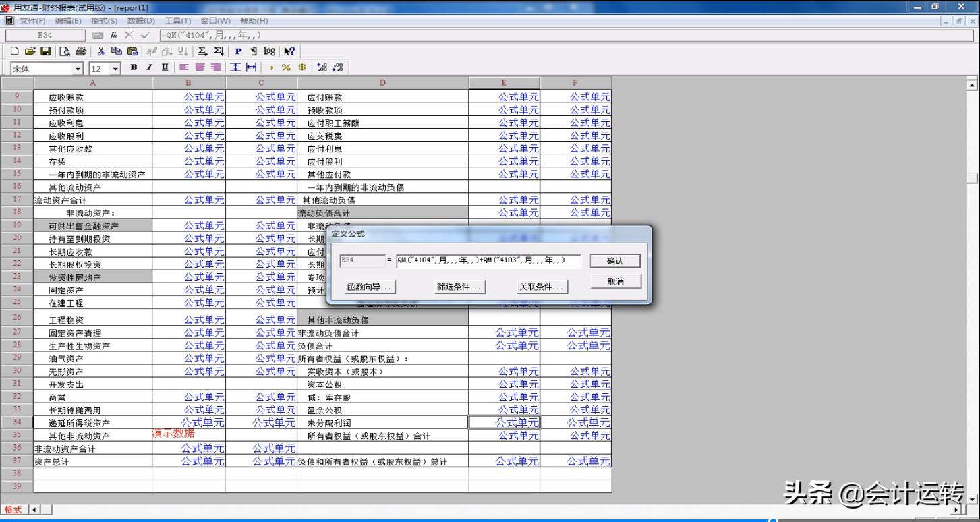
Task: Toggle italic formatting
Action: click(x=149, y=67)
